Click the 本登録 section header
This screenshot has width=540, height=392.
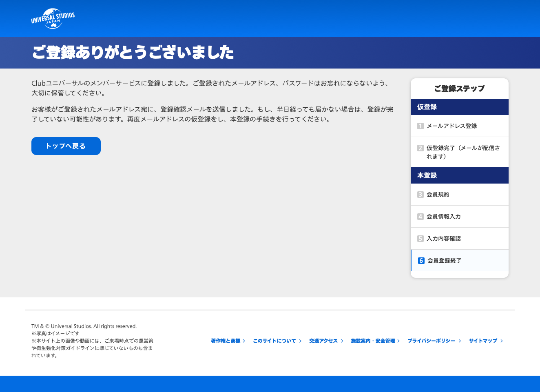[x=460, y=175]
